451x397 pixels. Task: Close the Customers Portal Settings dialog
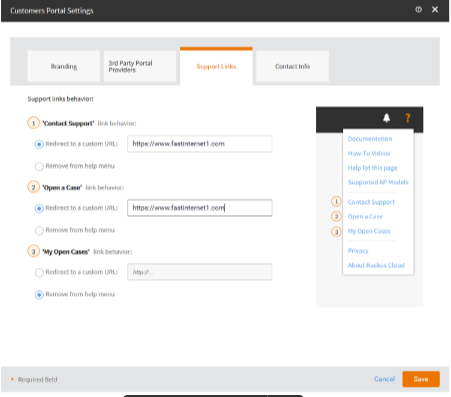(x=435, y=10)
